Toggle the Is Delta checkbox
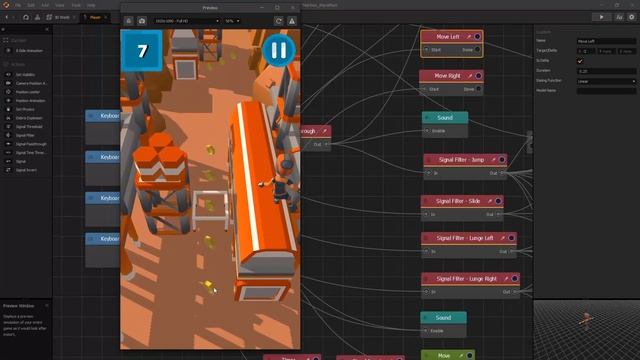 click(580, 61)
